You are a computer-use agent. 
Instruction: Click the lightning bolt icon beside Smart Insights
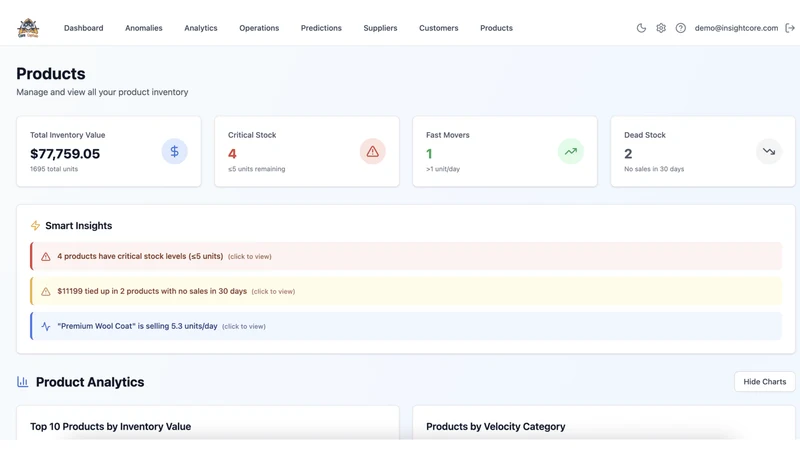35,226
